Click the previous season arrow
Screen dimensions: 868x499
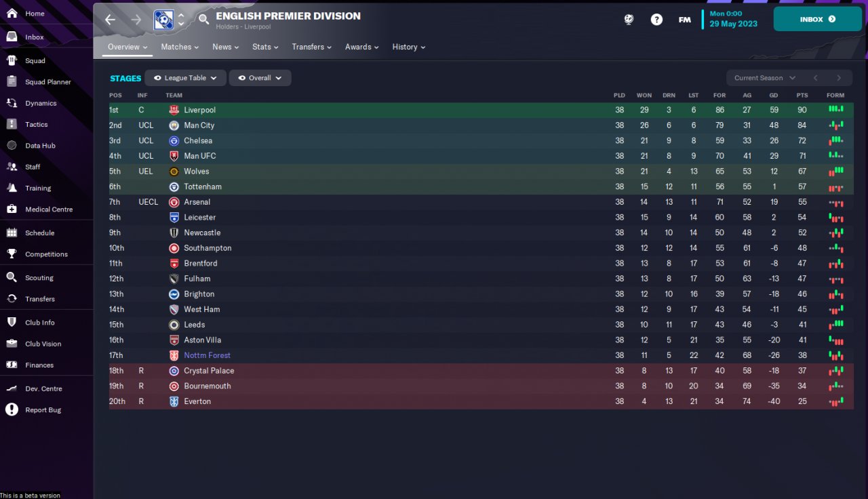click(x=816, y=78)
